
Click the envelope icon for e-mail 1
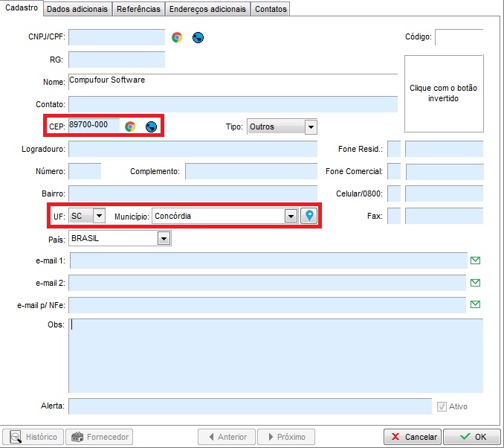pos(476,260)
